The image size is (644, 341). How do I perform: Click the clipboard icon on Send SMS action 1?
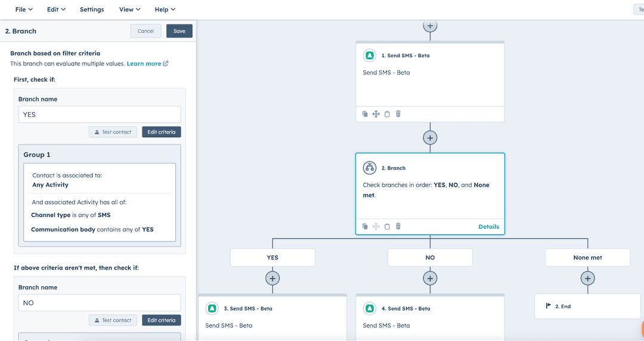pos(387,114)
